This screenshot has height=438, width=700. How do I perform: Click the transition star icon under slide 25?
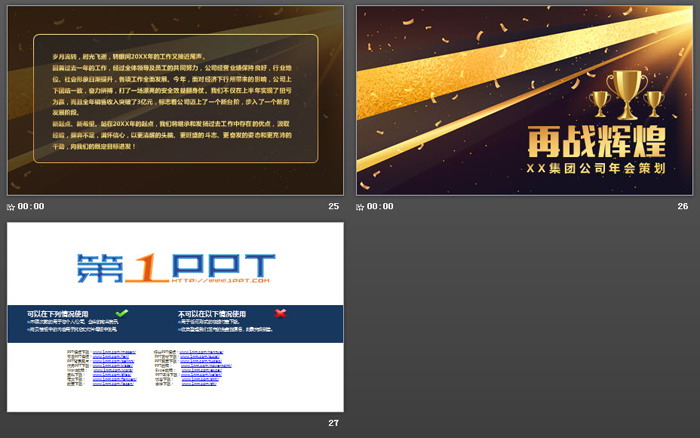[11, 206]
